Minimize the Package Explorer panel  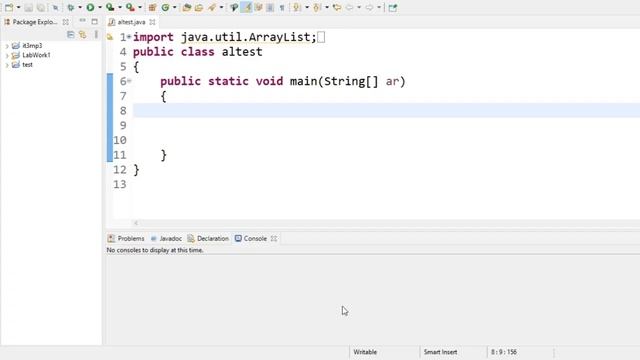tap(82, 20)
